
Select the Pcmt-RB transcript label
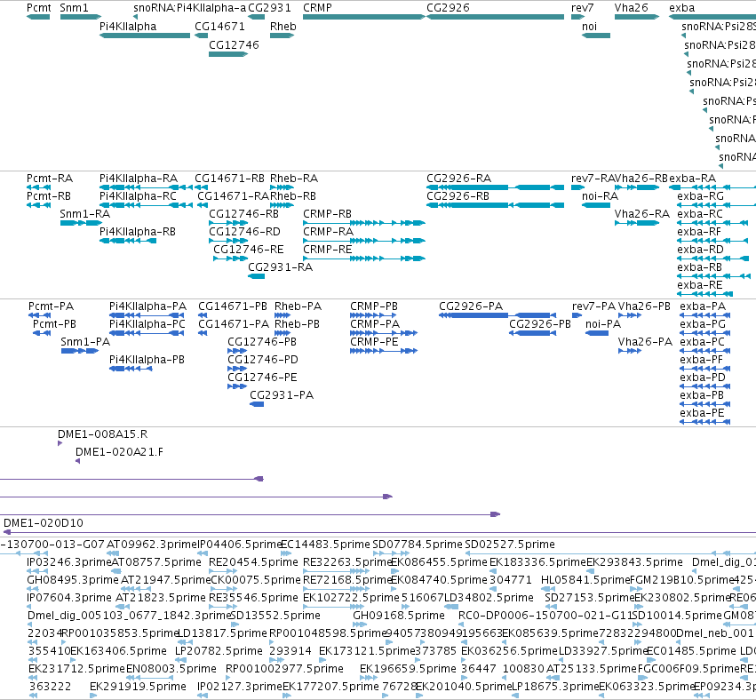tap(49, 196)
